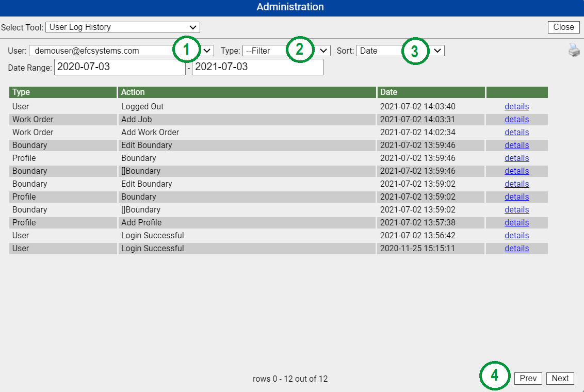Click the Prev page button
The image size is (584, 392).
tap(528, 378)
